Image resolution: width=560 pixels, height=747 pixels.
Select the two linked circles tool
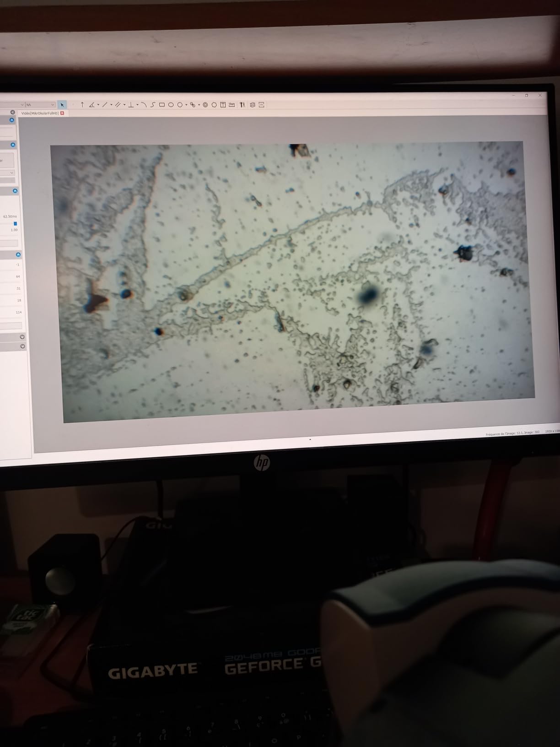(x=193, y=105)
